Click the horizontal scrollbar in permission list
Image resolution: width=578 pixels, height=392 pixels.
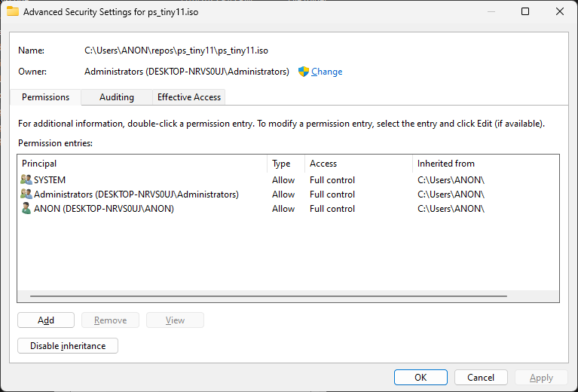click(x=264, y=297)
